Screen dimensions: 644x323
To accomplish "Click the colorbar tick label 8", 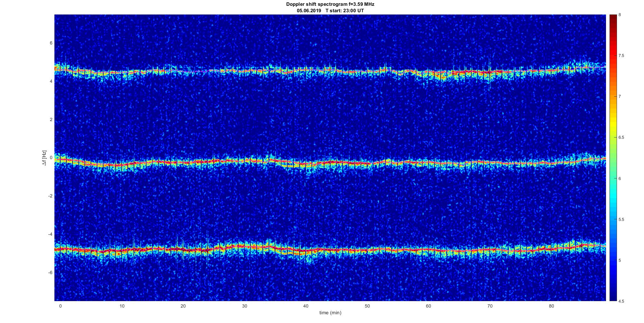I will click(x=620, y=15).
